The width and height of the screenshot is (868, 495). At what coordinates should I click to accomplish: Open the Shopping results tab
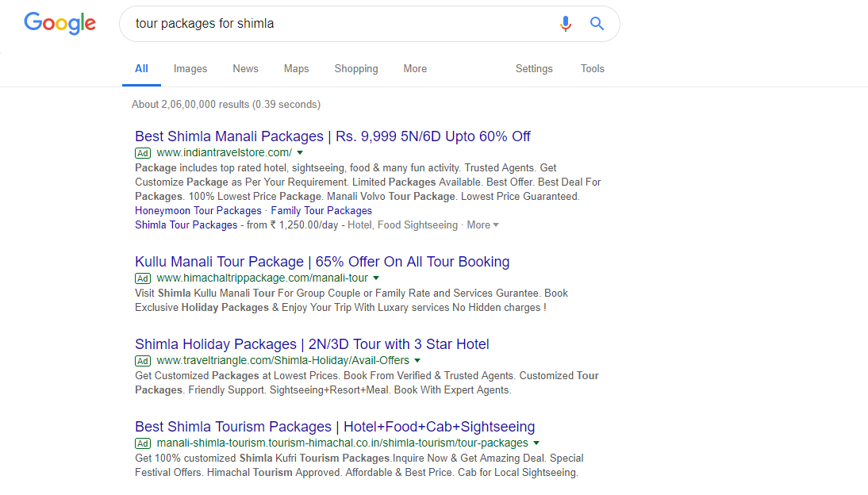tap(356, 69)
